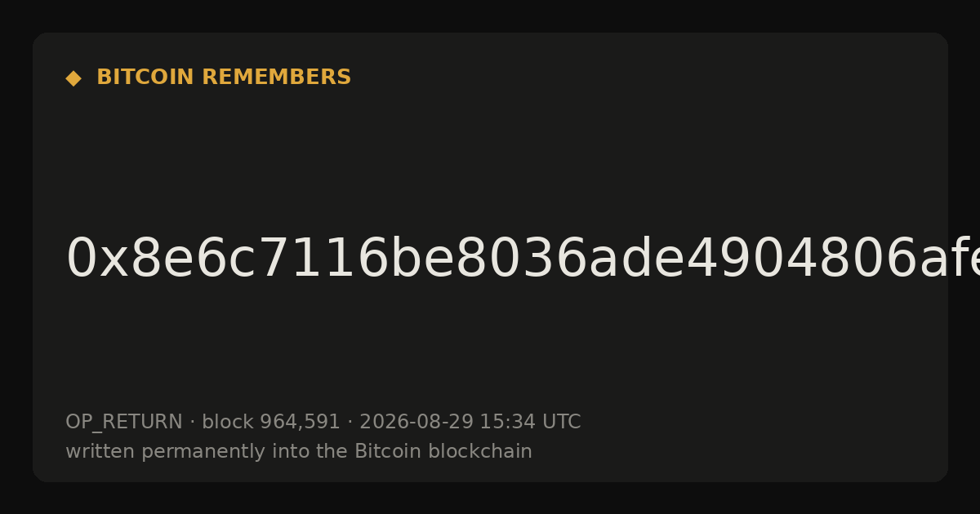Viewport: 980px width, 514px height.
Task: Select the BITCOIN REMEMBERS heading
Action: click(224, 78)
